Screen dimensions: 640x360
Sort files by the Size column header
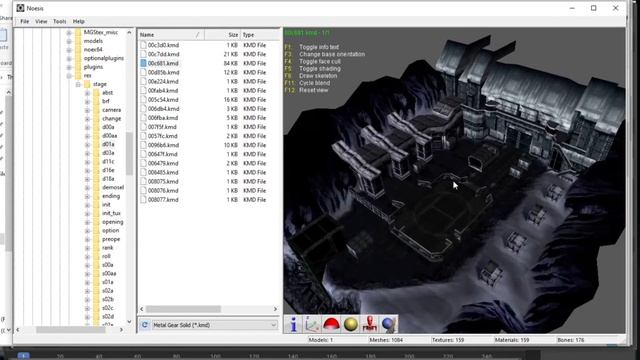click(x=222, y=35)
